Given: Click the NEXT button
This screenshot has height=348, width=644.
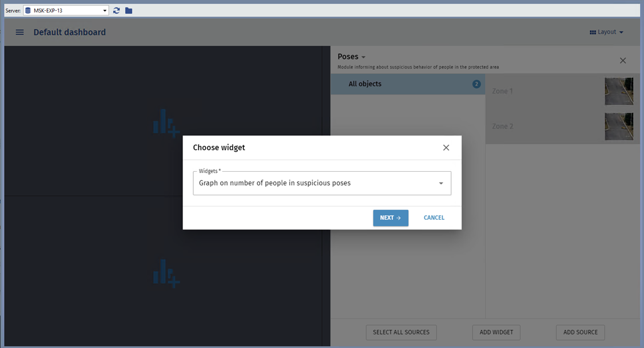Looking at the screenshot, I should [x=391, y=218].
